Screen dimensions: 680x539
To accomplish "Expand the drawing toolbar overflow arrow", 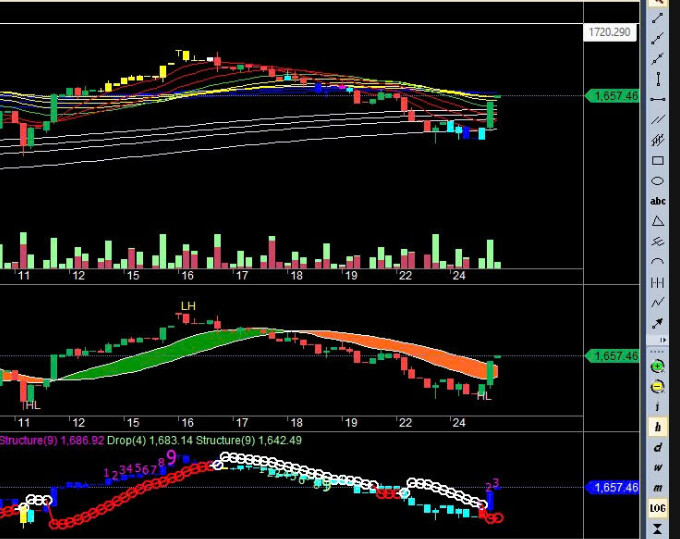I will tap(663, 340).
